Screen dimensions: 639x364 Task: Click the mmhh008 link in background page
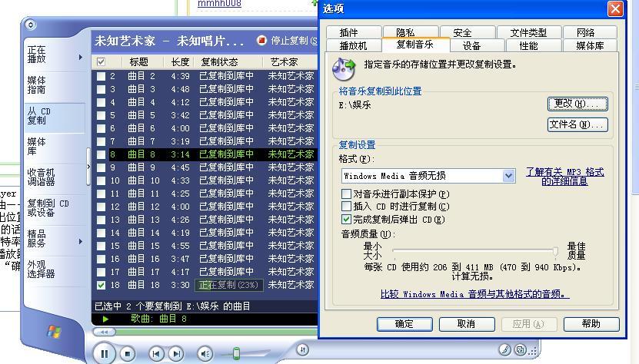[219, 4]
